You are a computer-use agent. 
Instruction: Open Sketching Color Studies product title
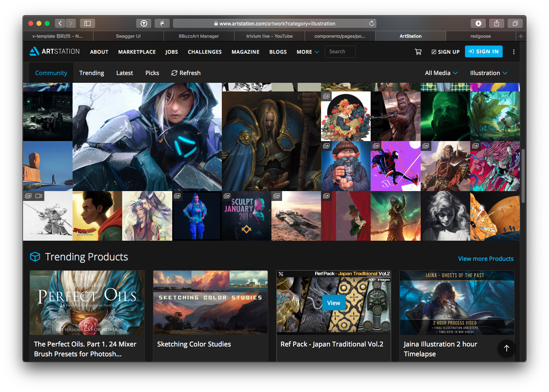coord(194,344)
